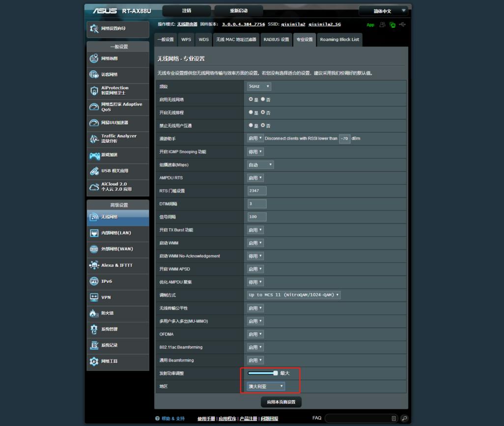
Task: Open the 使用手册 manual link
Action: tap(205, 417)
